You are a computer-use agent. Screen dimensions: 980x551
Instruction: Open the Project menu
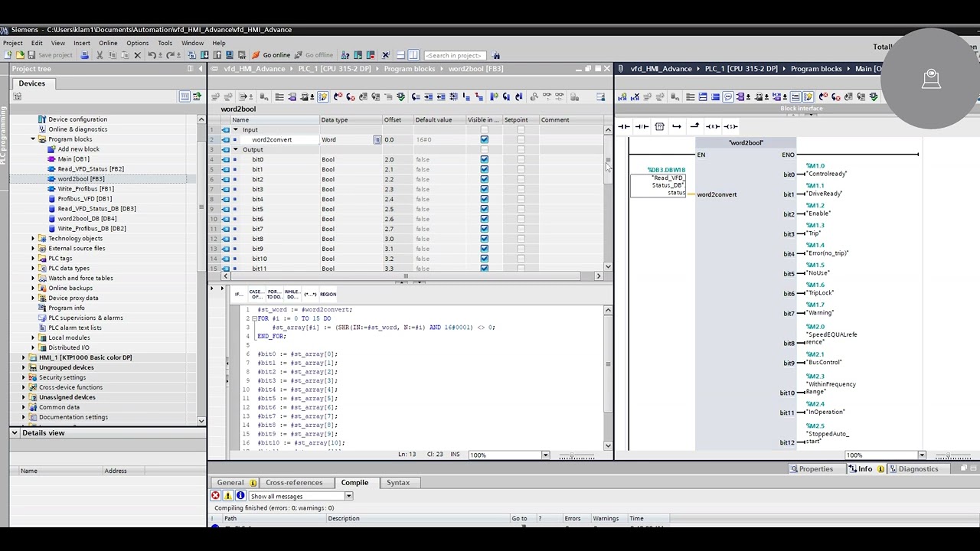[12, 43]
